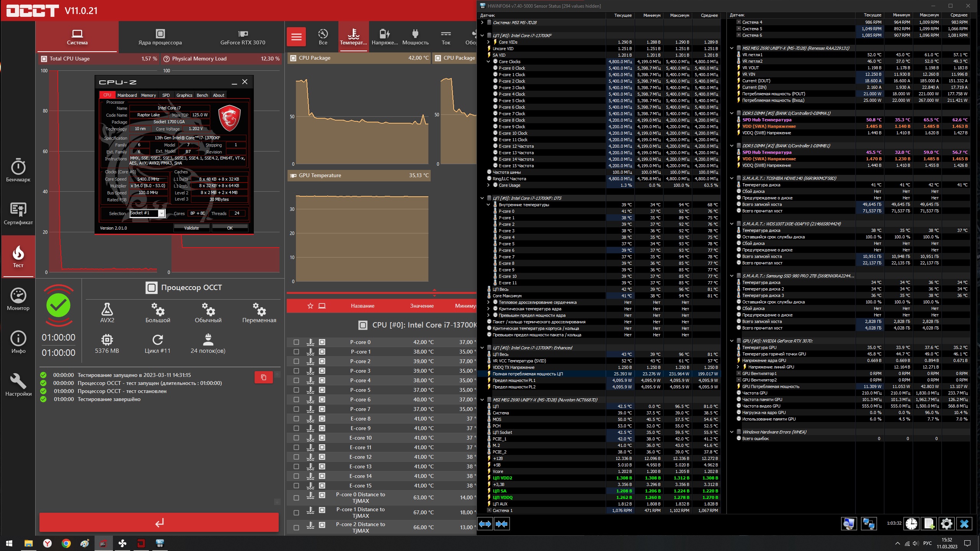The height and width of the screenshot is (551, 980).
Task: Click the red hamburger menu button
Action: coord(296,37)
